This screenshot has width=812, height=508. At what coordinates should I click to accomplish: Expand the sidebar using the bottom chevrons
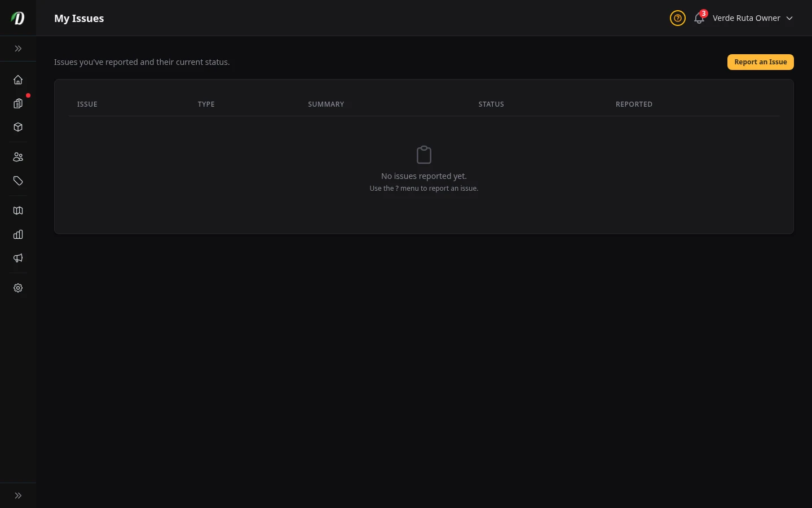point(18,495)
